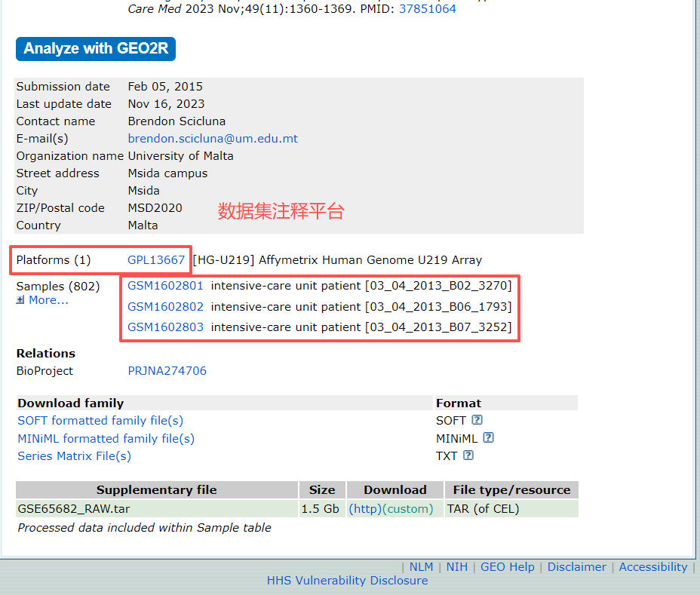This screenshot has height=595, width=700.
Task: Expand the Samples More plus icon
Action: tap(20, 300)
